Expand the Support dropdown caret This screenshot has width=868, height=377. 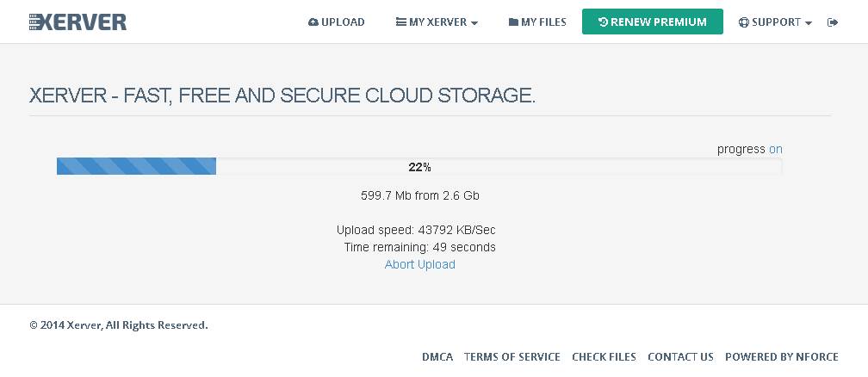coord(809,23)
